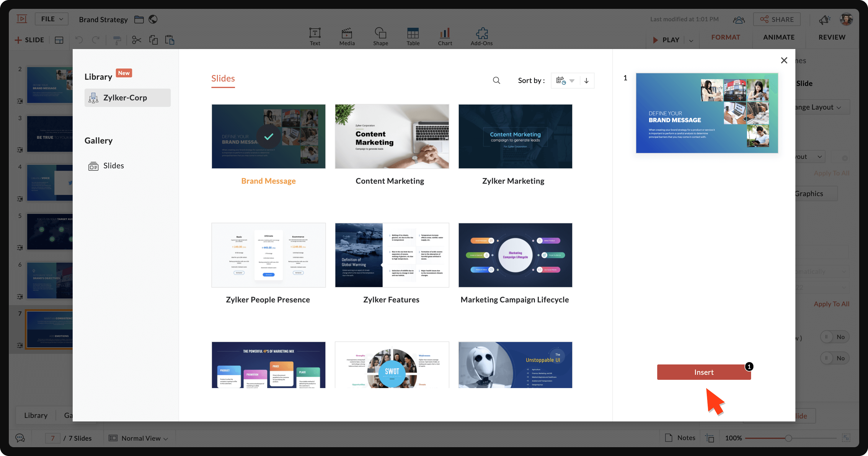Copy using the copy icon
This screenshot has width=868, height=456.
(x=153, y=40)
